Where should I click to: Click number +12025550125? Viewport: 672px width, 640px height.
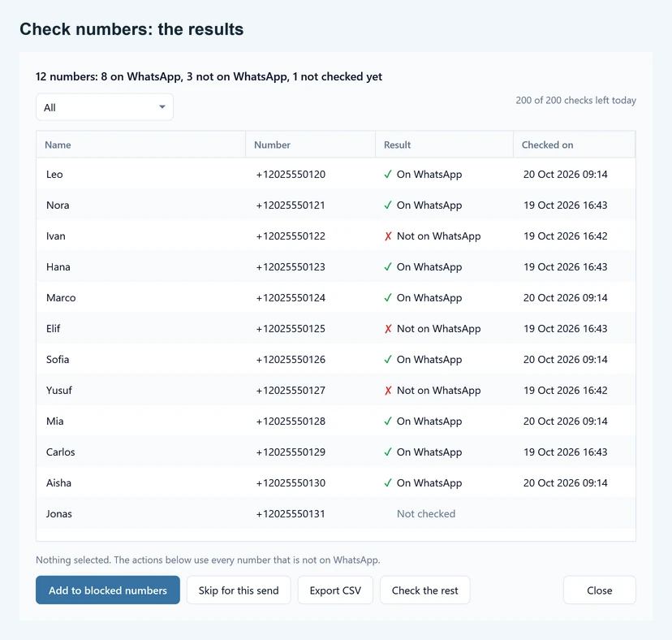pyautogui.click(x=291, y=329)
